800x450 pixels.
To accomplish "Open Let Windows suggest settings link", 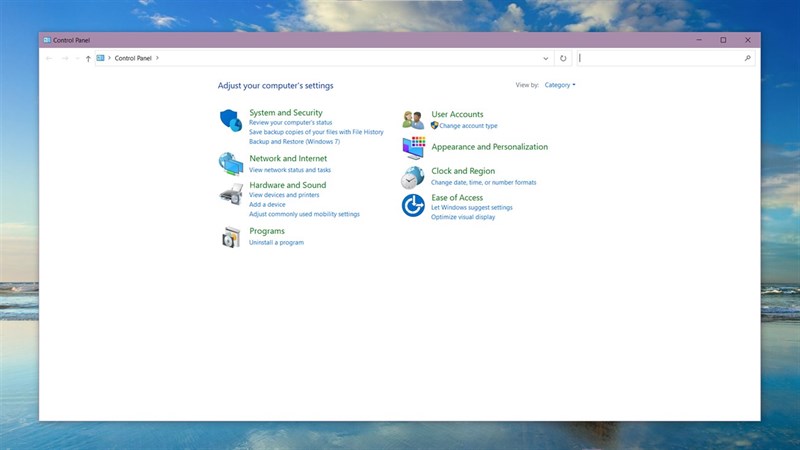I will click(x=471, y=207).
